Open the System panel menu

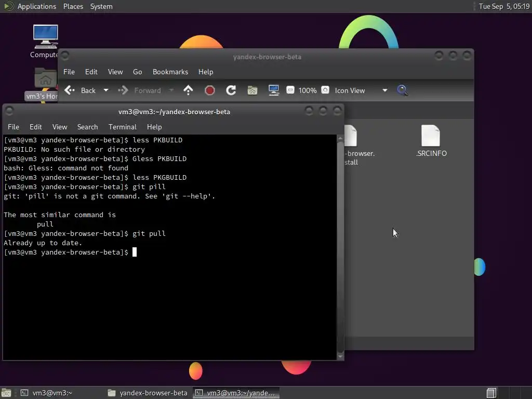101,6
